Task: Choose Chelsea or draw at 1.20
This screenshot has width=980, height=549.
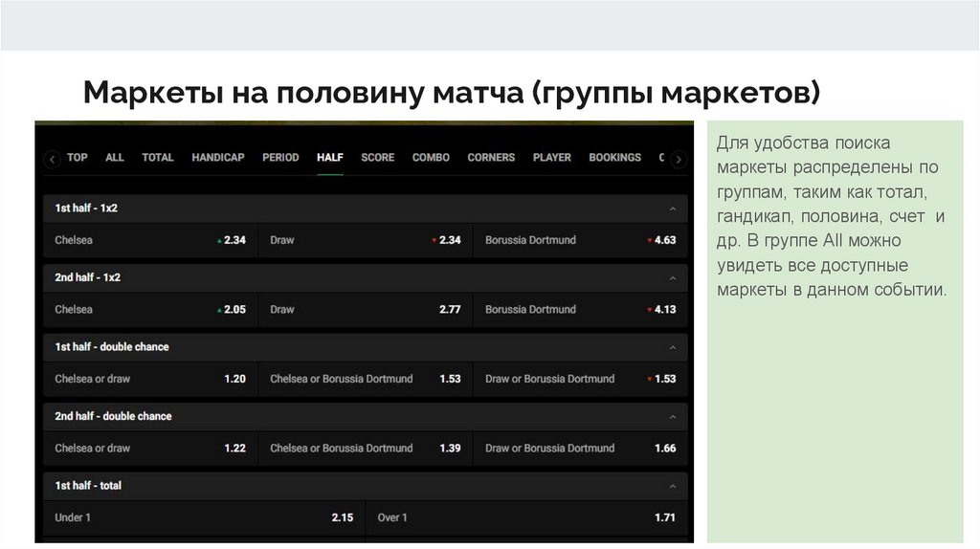Action: click(x=150, y=379)
